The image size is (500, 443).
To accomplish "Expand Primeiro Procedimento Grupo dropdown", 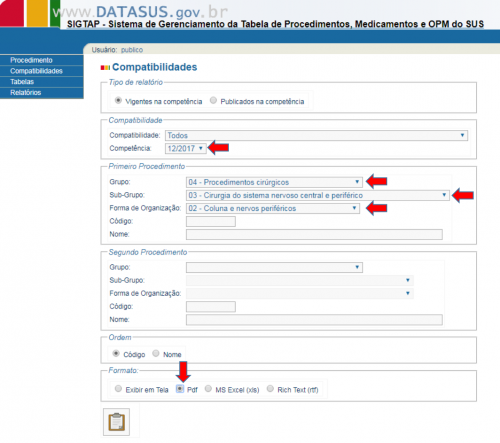I will tap(274, 182).
